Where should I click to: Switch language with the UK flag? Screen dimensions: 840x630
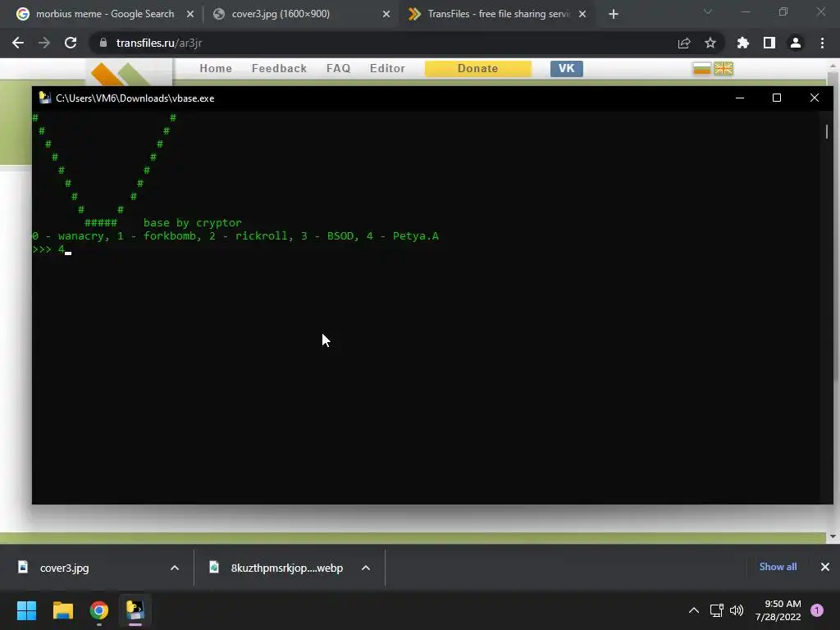(x=724, y=68)
